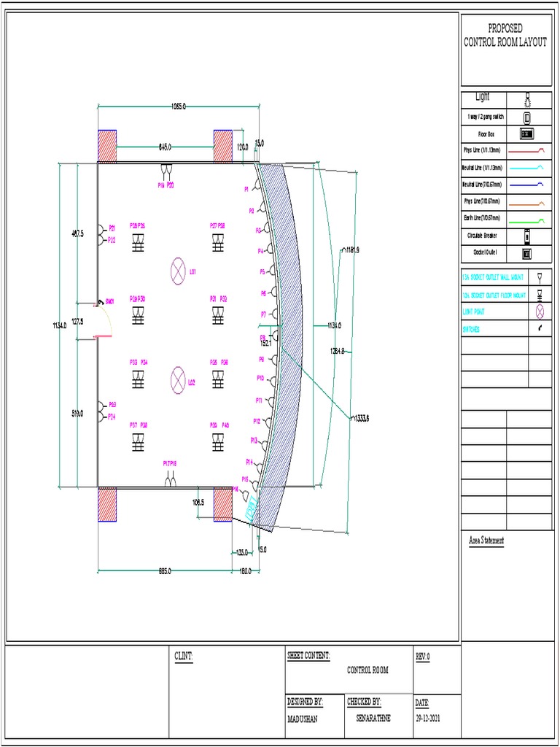560x747 pixels.
Task: Click the P1 socket label
Action: pos(246,189)
